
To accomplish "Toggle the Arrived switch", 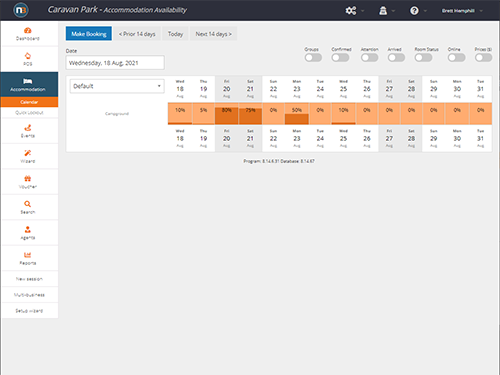I will [396, 58].
